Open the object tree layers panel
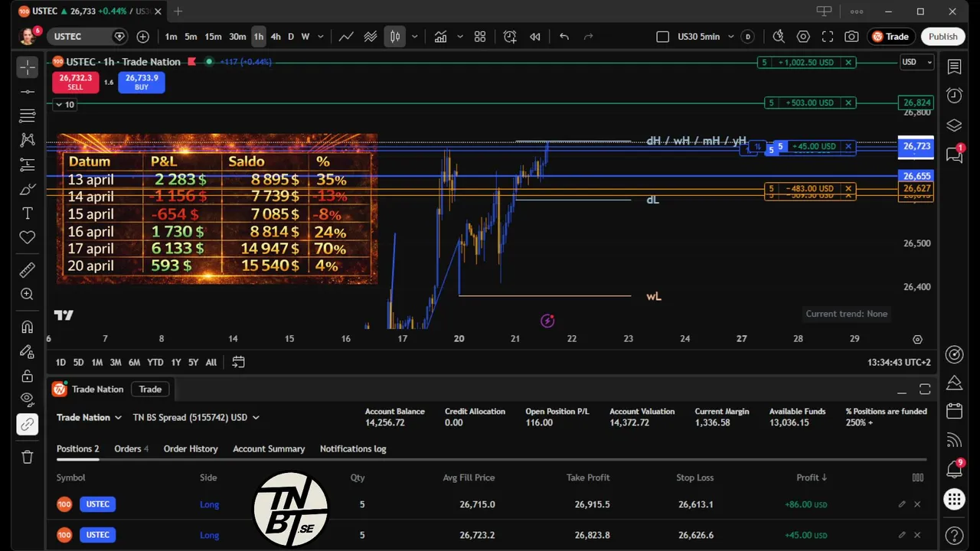The height and width of the screenshot is (551, 980). point(954,126)
